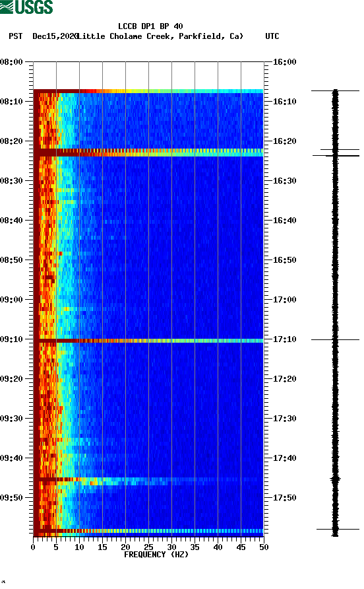Click the 16:10 UTC time label
The image size is (364, 589).
pyautogui.click(x=284, y=102)
